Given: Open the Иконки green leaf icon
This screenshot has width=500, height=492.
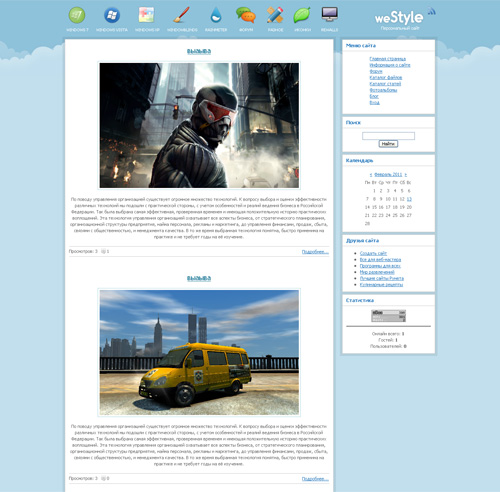Looking at the screenshot, I should pyautogui.click(x=302, y=15).
